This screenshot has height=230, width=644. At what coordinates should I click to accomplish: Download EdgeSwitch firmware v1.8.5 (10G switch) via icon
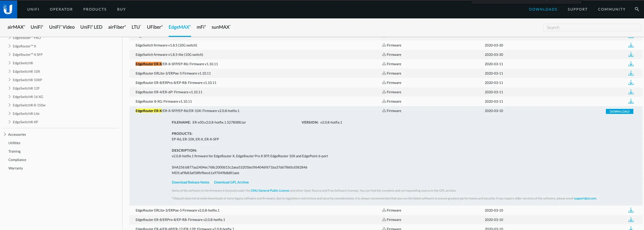(x=631, y=45)
